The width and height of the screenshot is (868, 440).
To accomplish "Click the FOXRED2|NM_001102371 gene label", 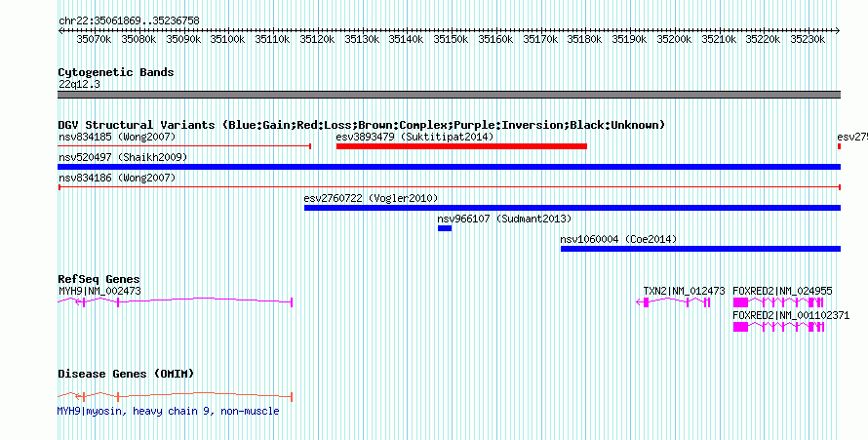I will click(791, 315).
